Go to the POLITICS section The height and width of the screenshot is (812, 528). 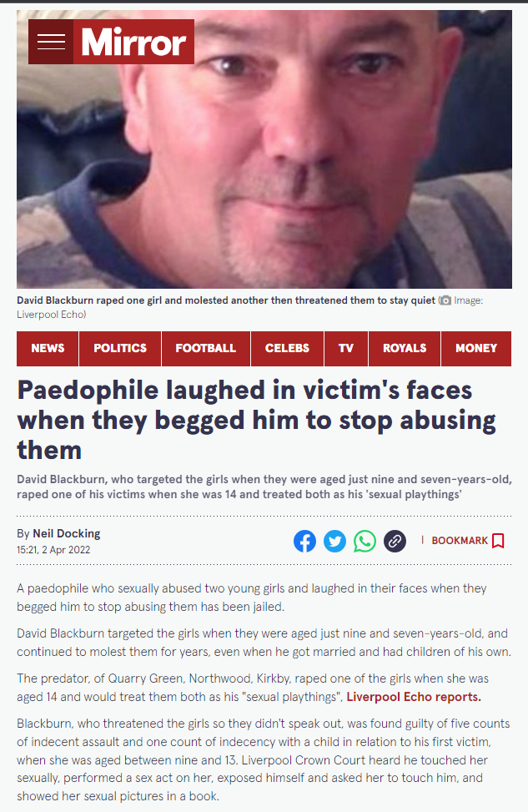120,349
